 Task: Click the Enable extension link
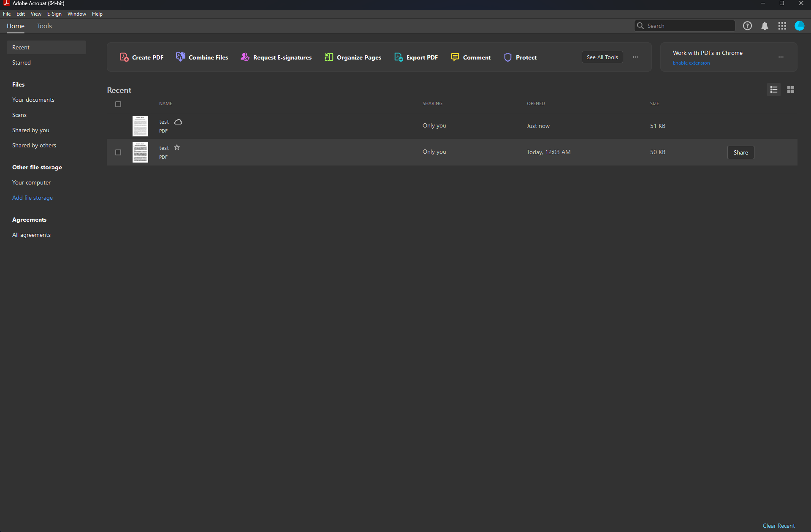(691, 63)
